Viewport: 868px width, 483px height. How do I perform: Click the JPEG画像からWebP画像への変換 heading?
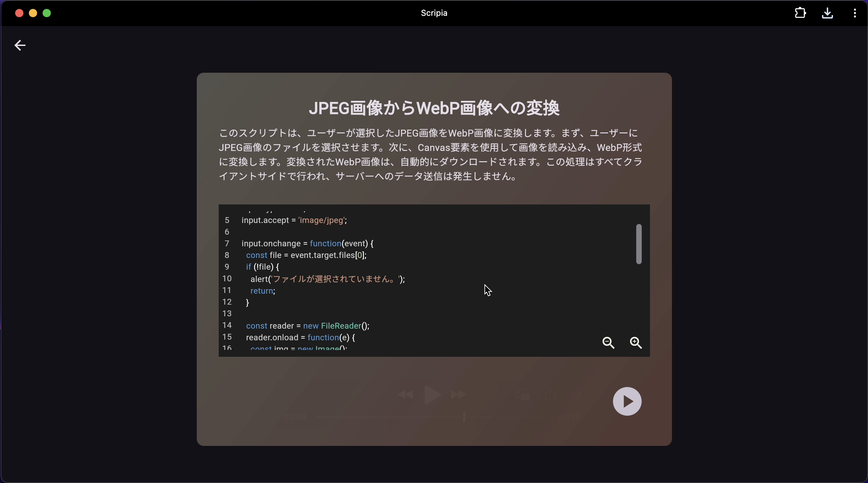pyautogui.click(x=434, y=108)
